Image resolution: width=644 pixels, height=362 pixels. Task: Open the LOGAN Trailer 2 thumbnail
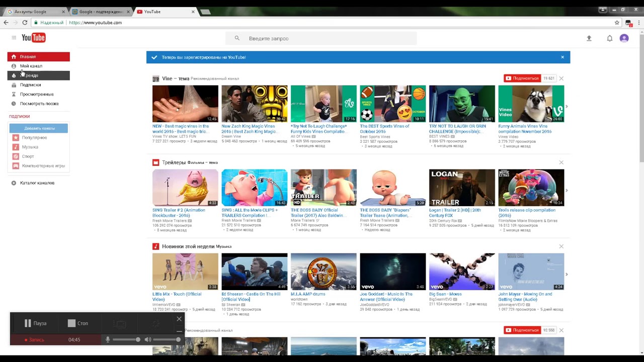[462, 188]
